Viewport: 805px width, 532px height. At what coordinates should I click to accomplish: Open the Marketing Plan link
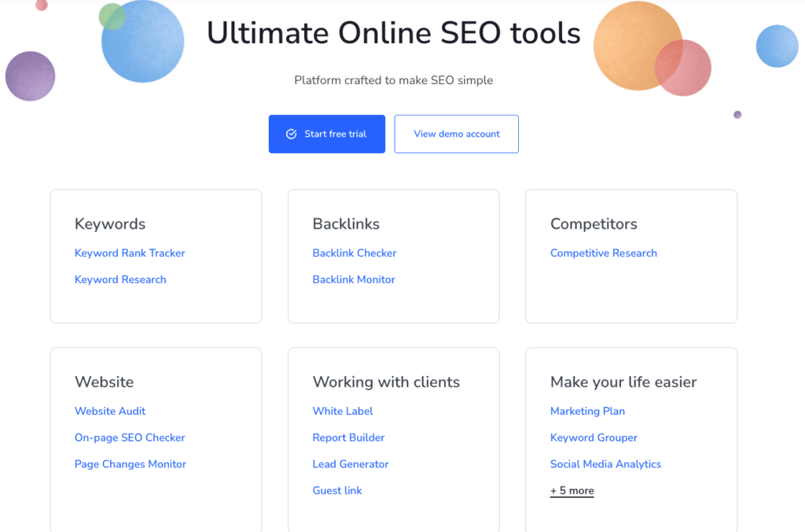tap(587, 411)
